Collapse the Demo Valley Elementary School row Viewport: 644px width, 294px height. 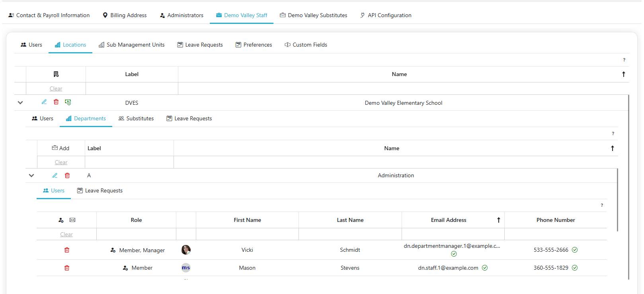coord(20,103)
